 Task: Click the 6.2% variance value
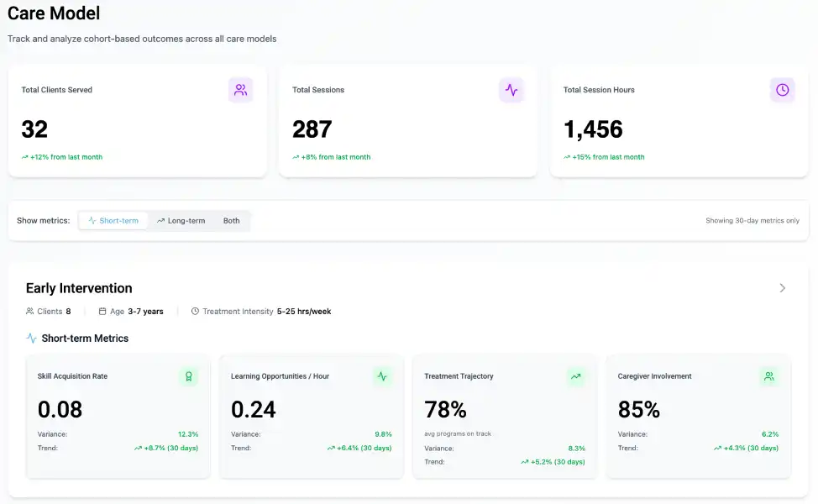point(770,434)
